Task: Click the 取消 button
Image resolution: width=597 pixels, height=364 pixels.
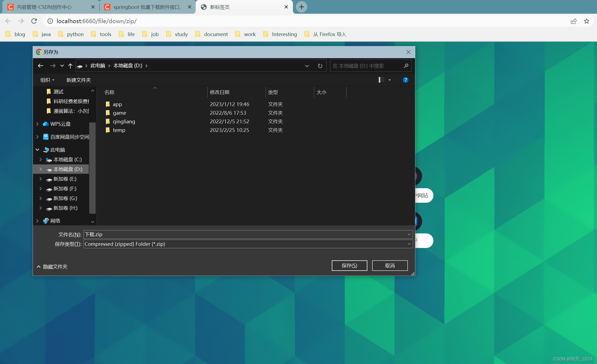Action: point(390,265)
